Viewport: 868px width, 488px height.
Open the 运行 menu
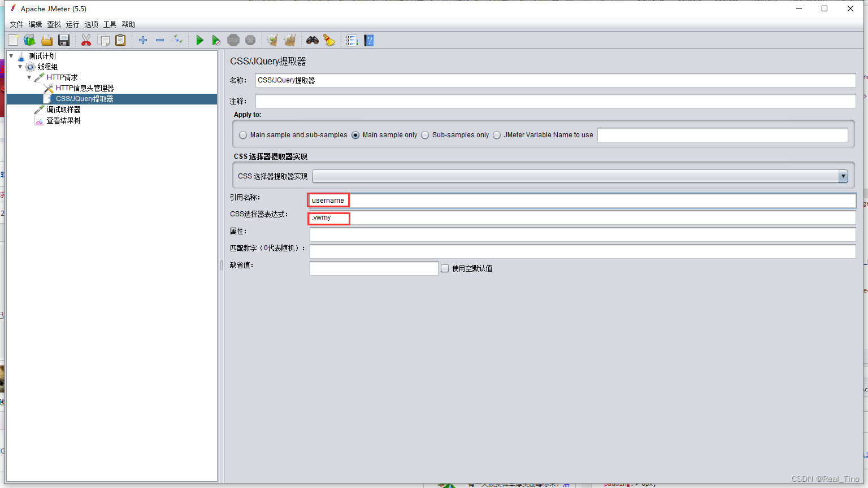[x=72, y=24]
